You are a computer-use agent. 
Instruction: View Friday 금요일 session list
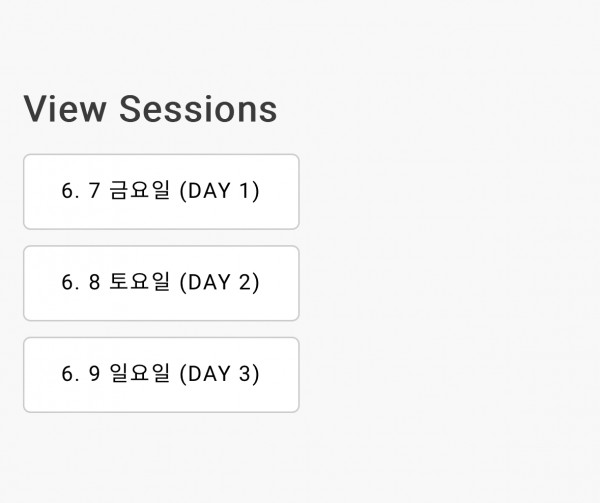[x=161, y=192]
